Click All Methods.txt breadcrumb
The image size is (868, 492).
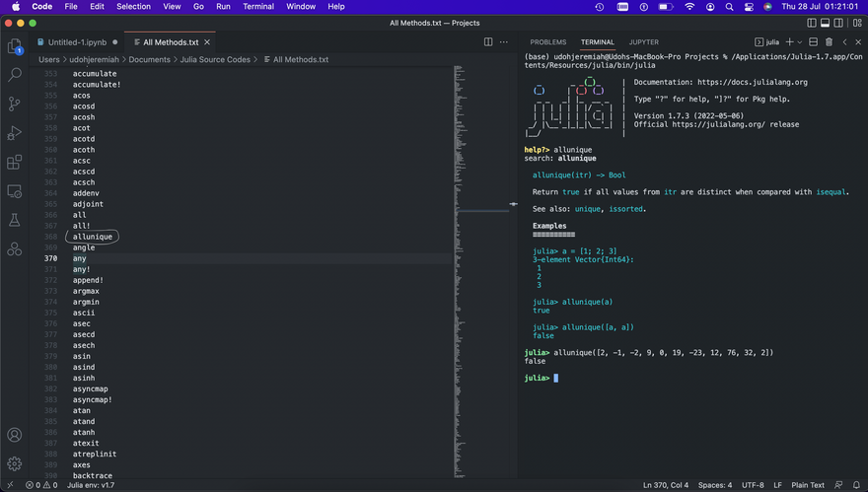[x=296, y=60]
